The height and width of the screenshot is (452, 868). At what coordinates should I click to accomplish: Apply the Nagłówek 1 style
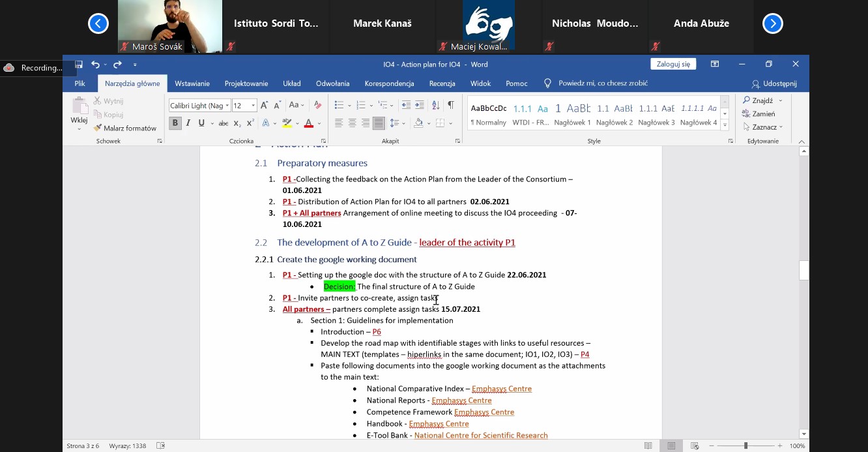[x=572, y=113]
